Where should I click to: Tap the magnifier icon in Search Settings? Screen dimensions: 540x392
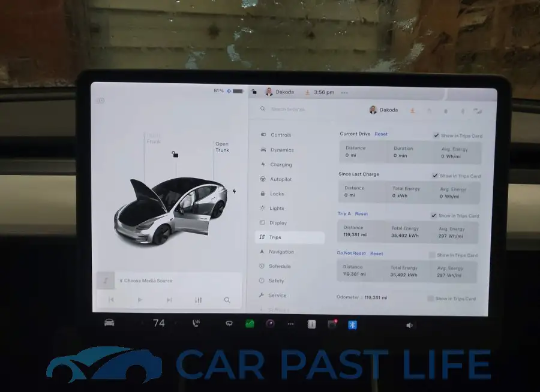(x=263, y=108)
